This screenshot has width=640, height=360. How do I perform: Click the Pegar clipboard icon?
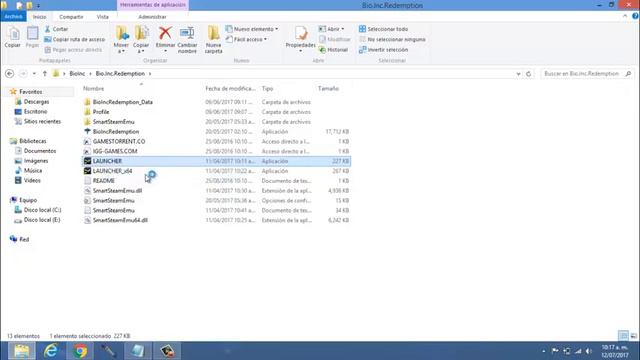click(32, 37)
